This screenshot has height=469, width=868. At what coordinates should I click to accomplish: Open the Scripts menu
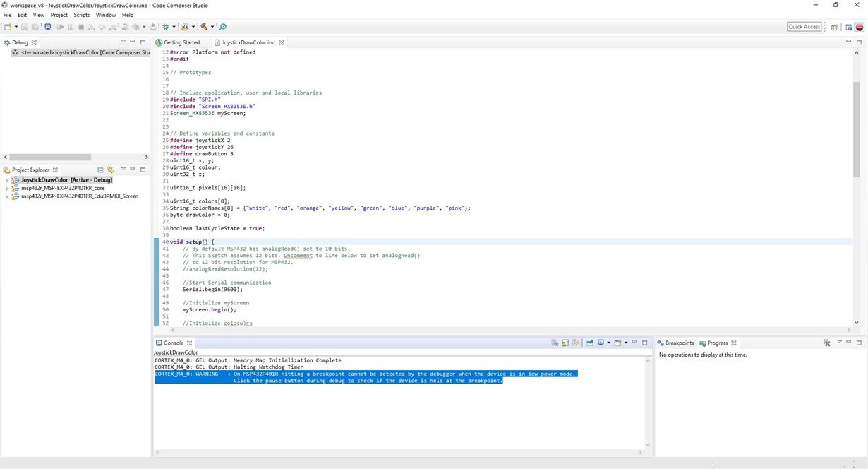point(82,15)
